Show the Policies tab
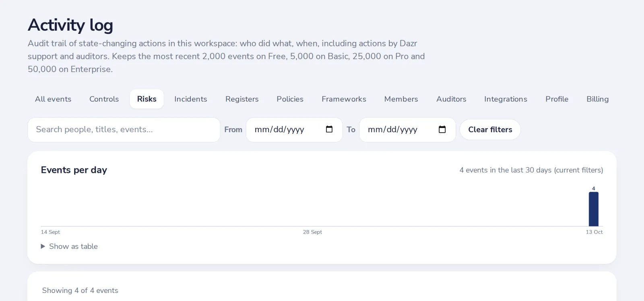This screenshot has width=644, height=301. [x=290, y=99]
